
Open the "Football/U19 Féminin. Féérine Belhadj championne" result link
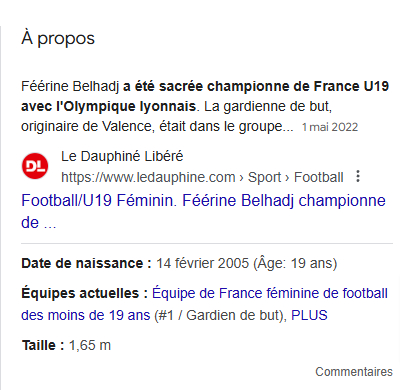point(203,211)
